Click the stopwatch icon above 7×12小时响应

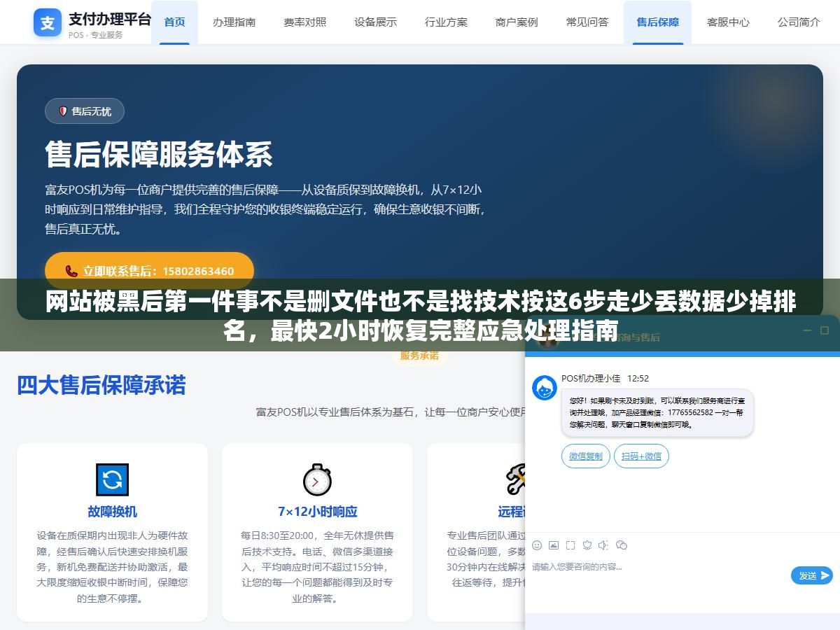[x=317, y=479]
